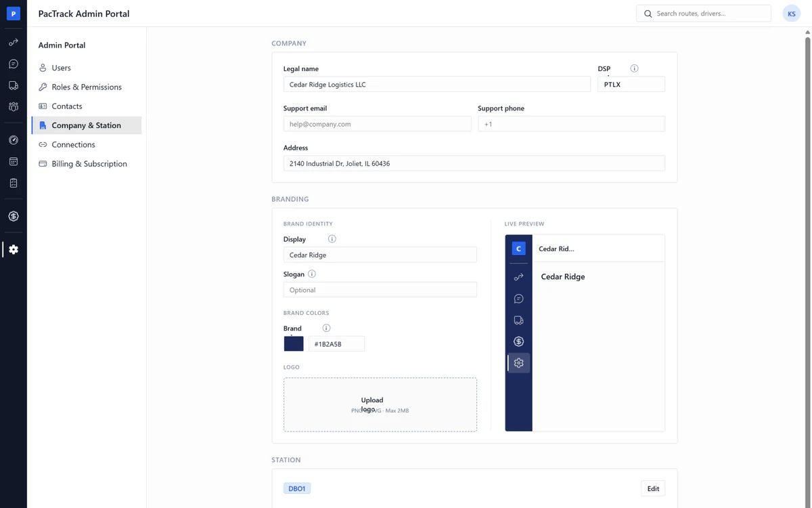
Task: Open the dashboard gauge icon in left rail
Action: pyautogui.click(x=14, y=140)
